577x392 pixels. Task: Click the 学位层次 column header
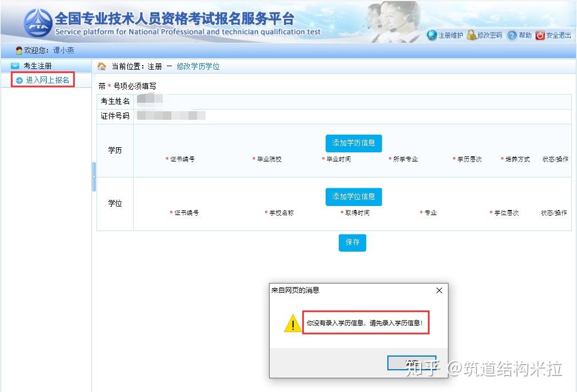click(506, 213)
